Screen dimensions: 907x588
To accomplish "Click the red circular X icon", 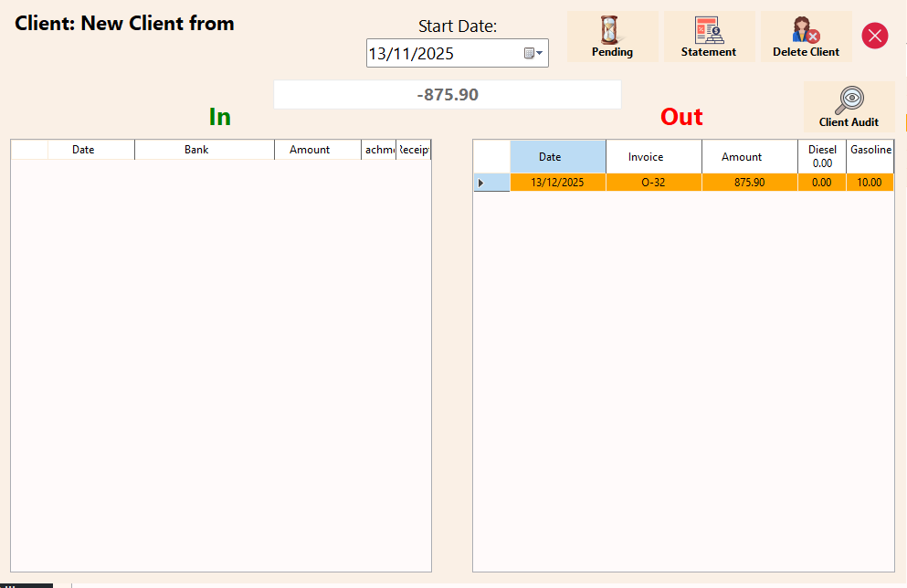I will (x=874, y=36).
